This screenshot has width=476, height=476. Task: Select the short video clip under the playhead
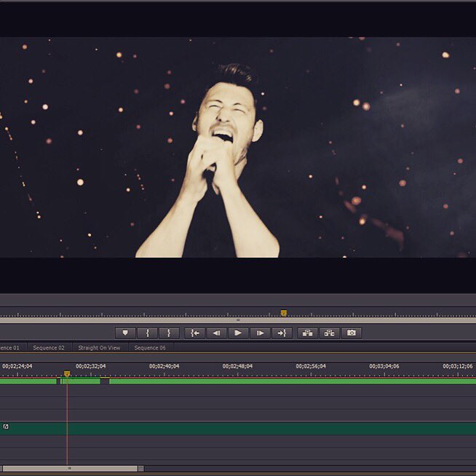tap(81, 381)
